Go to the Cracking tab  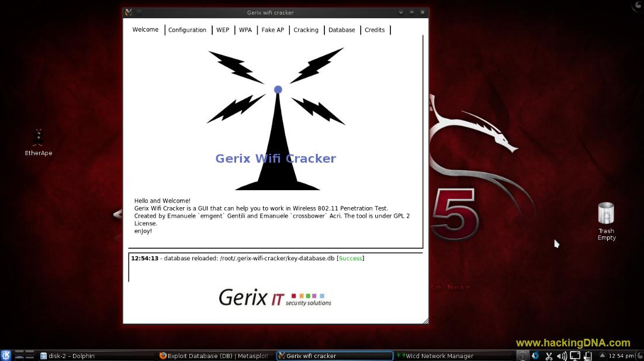click(x=306, y=30)
